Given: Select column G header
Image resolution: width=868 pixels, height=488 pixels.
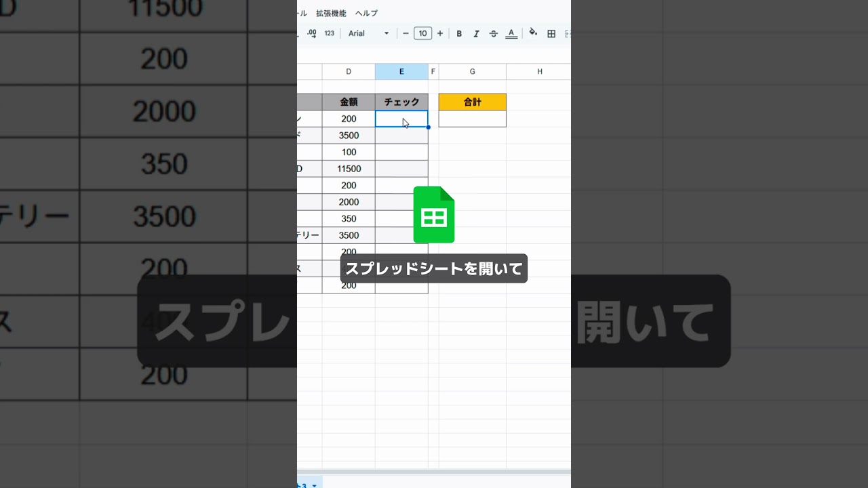Looking at the screenshot, I should [x=472, y=72].
